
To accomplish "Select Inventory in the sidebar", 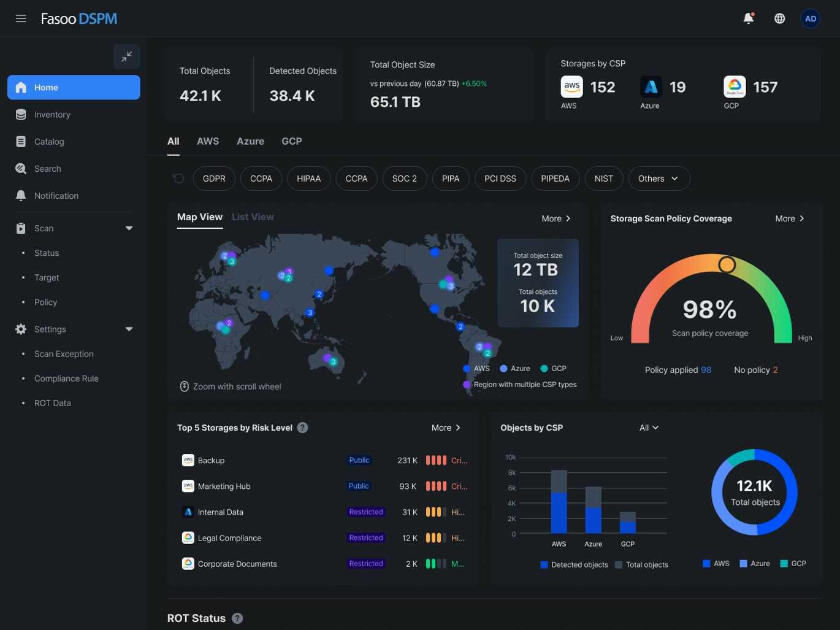I will coord(52,114).
